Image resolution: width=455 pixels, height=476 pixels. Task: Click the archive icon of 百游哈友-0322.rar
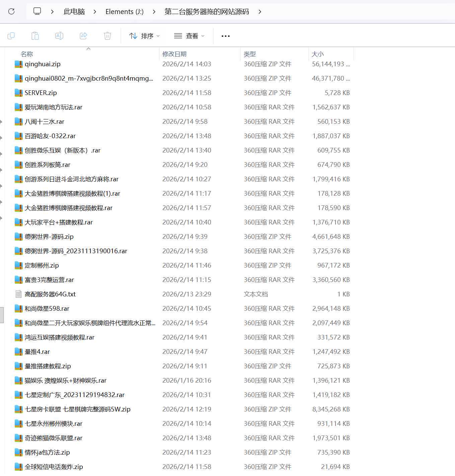coord(19,136)
